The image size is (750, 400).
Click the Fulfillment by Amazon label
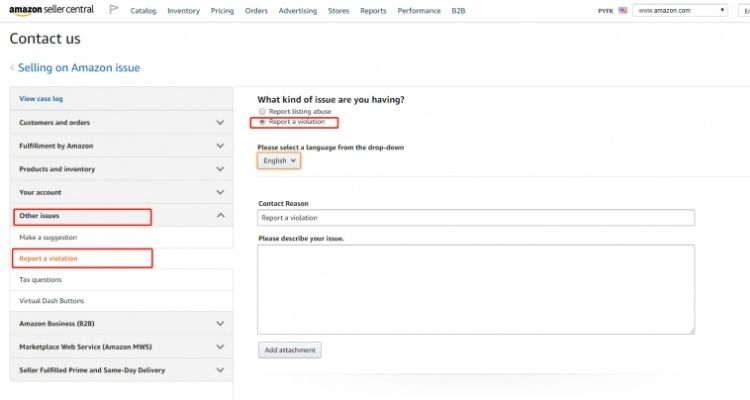click(56, 145)
